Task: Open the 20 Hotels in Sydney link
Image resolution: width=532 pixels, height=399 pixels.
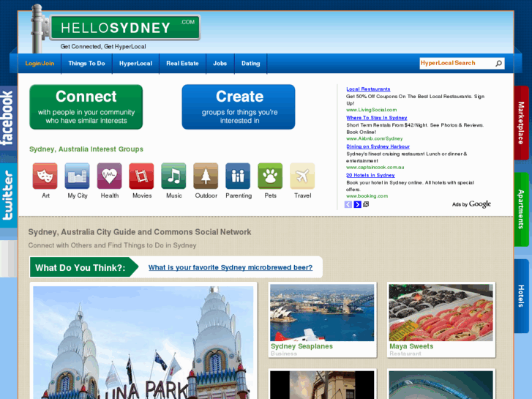Action: [370, 175]
